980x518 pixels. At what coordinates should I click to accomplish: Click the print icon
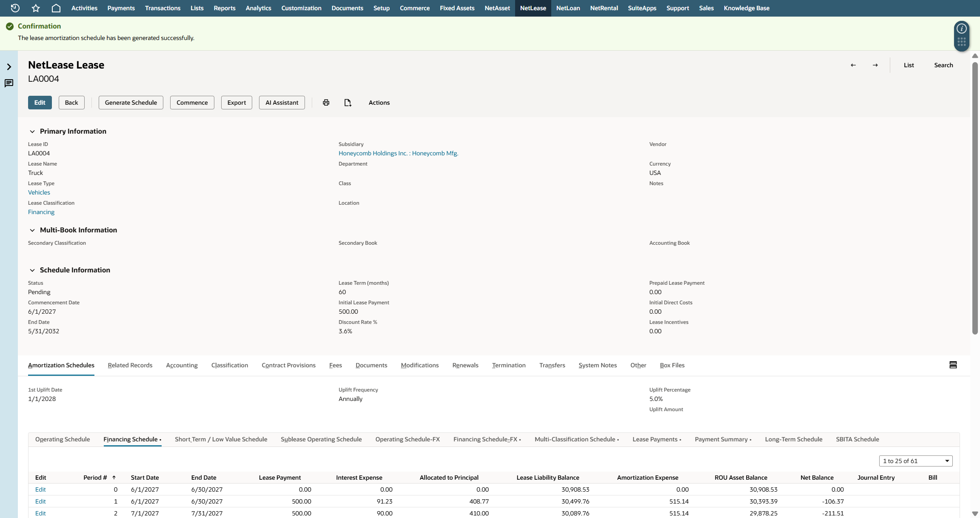[326, 103]
